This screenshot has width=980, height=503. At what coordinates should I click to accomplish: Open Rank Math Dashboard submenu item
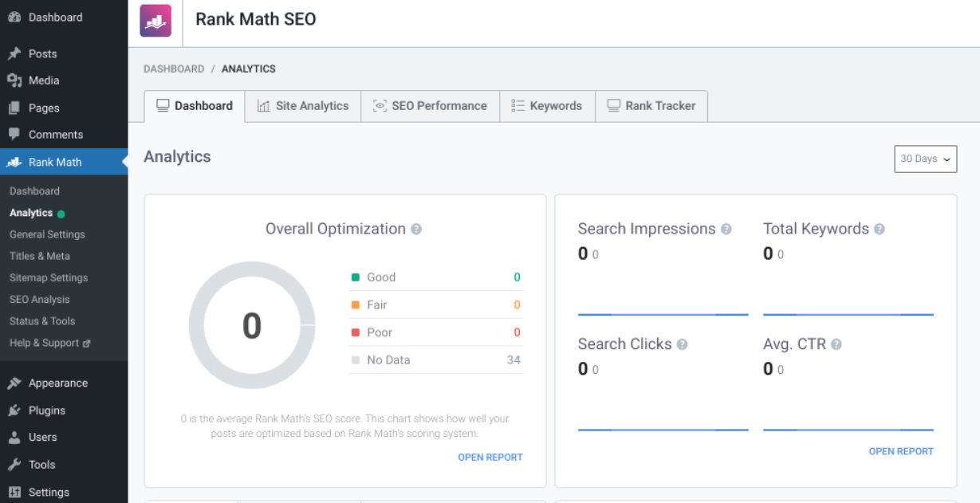click(x=34, y=191)
